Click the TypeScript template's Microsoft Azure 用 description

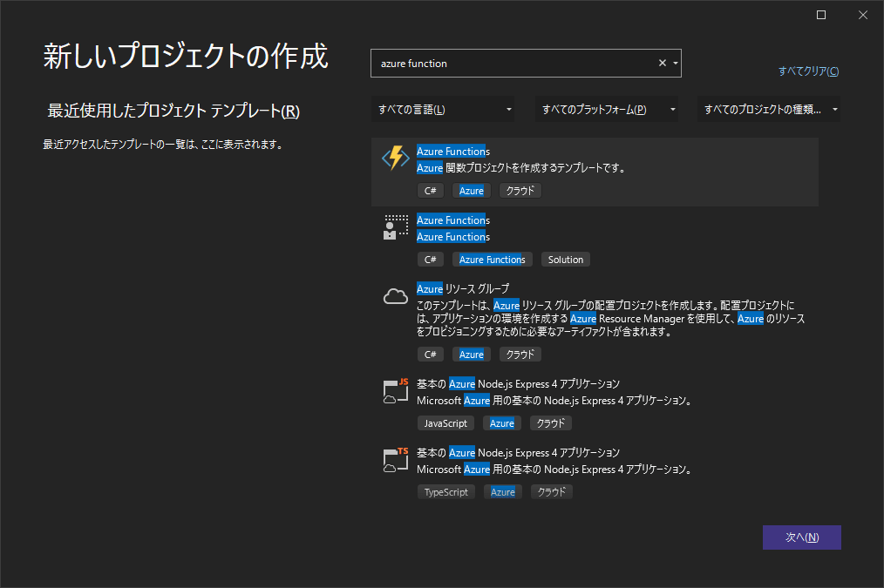pos(554,470)
